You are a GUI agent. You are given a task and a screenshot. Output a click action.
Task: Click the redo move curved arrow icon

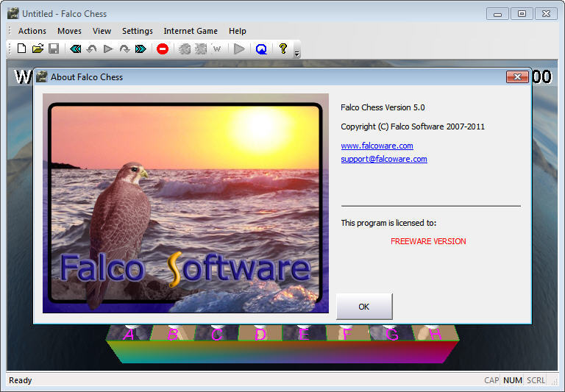click(x=124, y=49)
